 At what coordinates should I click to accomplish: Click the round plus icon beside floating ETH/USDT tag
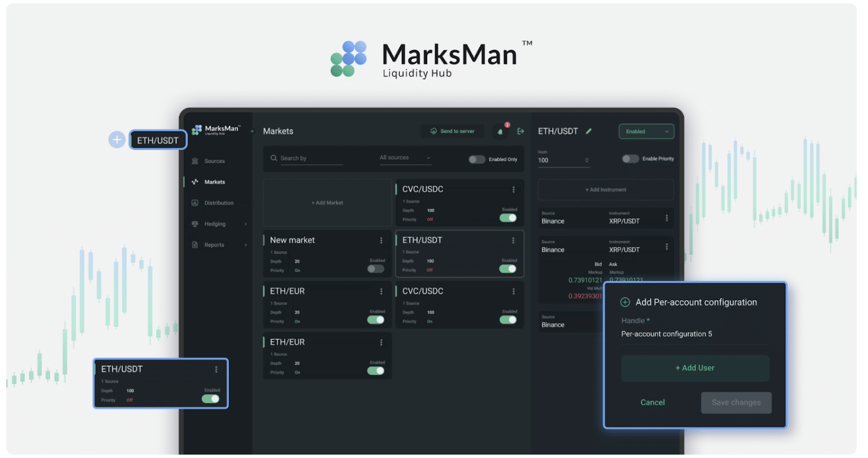(x=117, y=140)
